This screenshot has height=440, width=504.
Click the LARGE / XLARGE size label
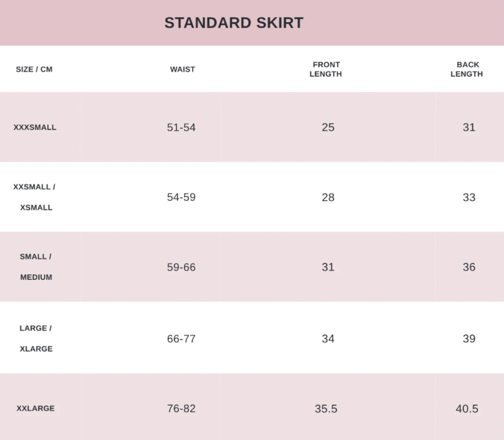click(36, 339)
